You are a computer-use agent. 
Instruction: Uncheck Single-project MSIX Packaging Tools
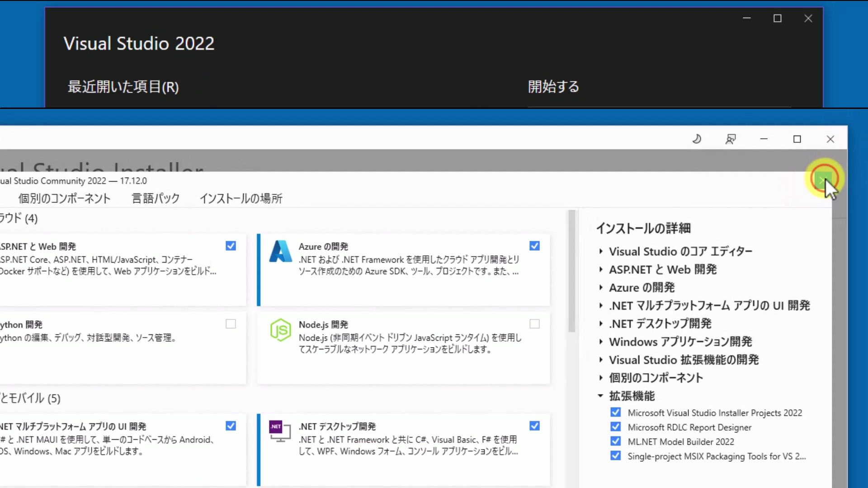[x=615, y=455]
